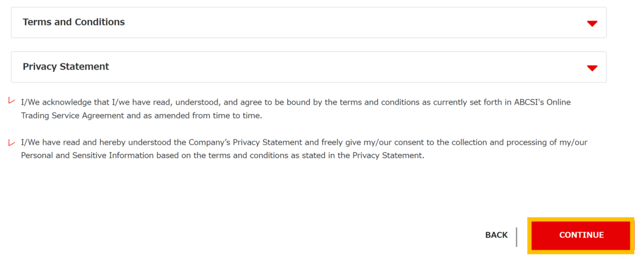This screenshot has height=259, width=644.
Task: Click the "Privacy Statement" heading text
Action: (x=66, y=67)
